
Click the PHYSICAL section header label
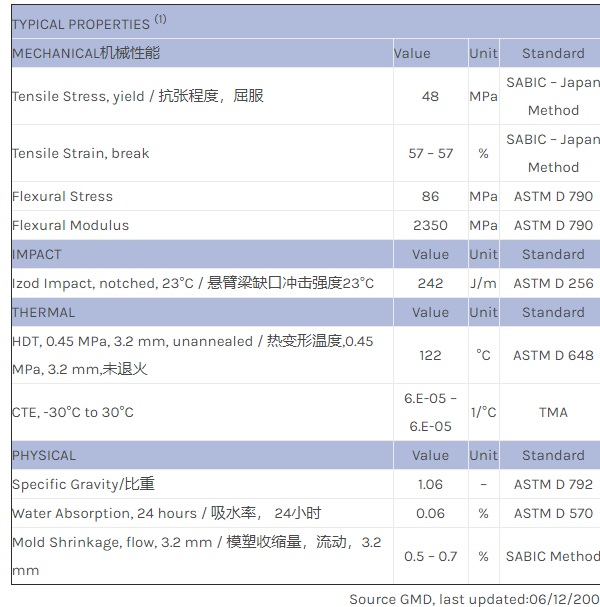pyautogui.click(x=44, y=455)
